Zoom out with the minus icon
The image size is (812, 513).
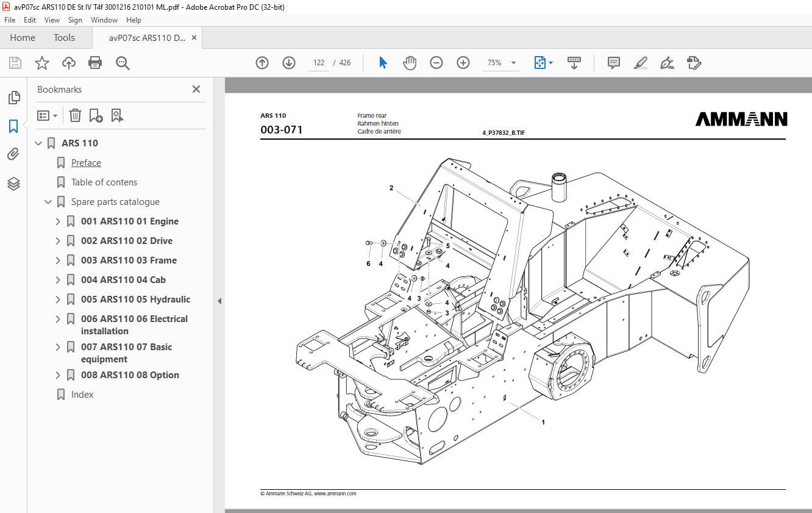pos(436,63)
